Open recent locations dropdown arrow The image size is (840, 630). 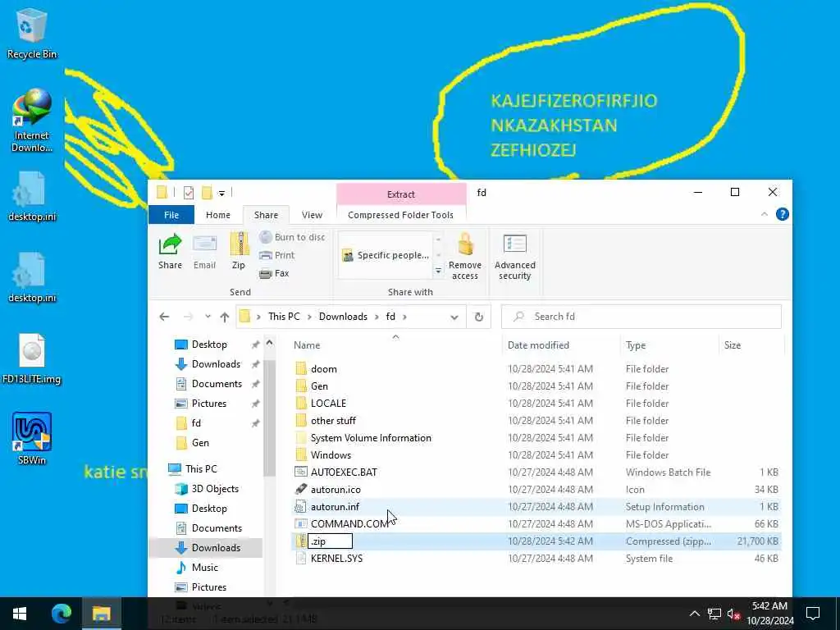pos(208,317)
